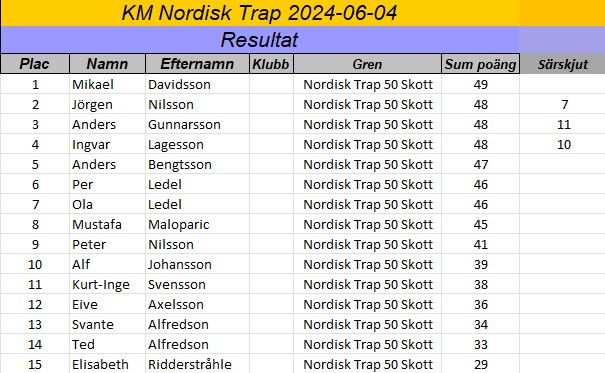The height and width of the screenshot is (373, 605).
Task: Click the cell with name Mikael
Action: (x=107, y=84)
